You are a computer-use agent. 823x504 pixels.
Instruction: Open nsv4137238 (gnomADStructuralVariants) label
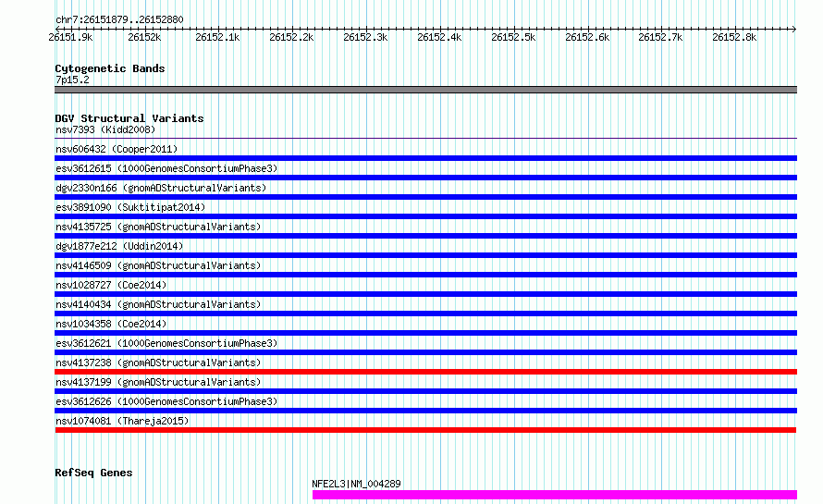click(158, 363)
